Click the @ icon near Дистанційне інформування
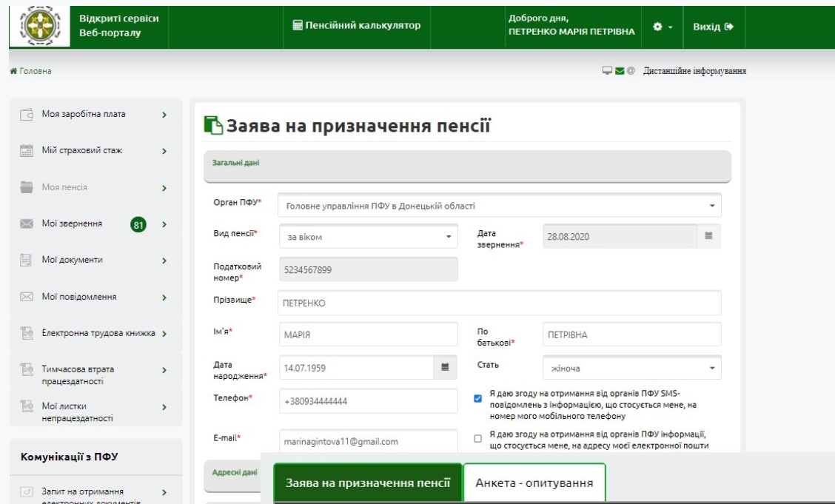835x504 pixels. point(631,71)
